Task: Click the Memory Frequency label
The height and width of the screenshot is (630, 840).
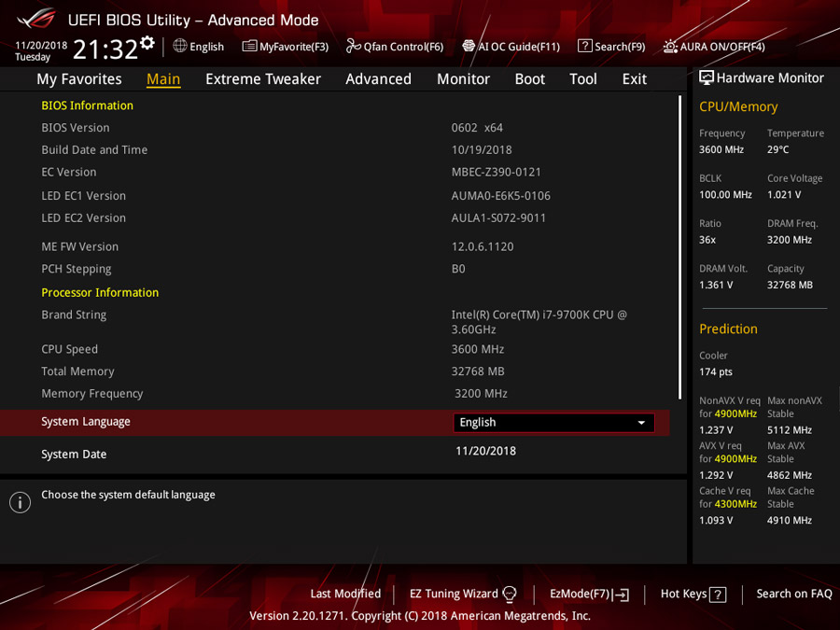Action: (92, 394)
